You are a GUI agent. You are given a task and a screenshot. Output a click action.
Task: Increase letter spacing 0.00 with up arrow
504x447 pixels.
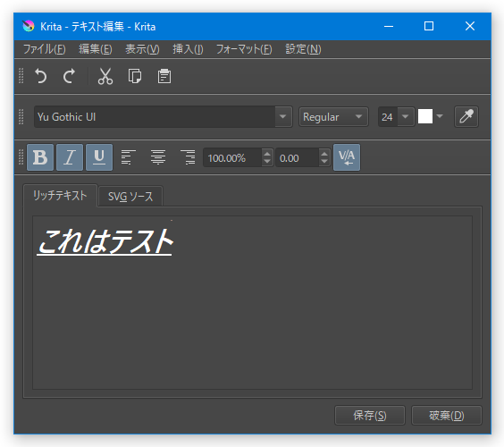click(324, 154)
